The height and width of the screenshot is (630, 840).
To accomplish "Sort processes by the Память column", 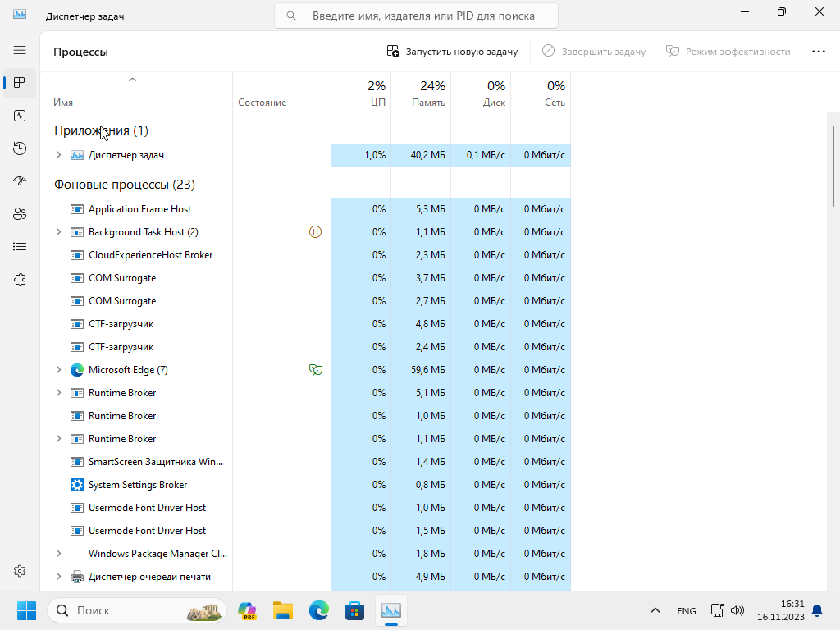I will pos(421,94).
